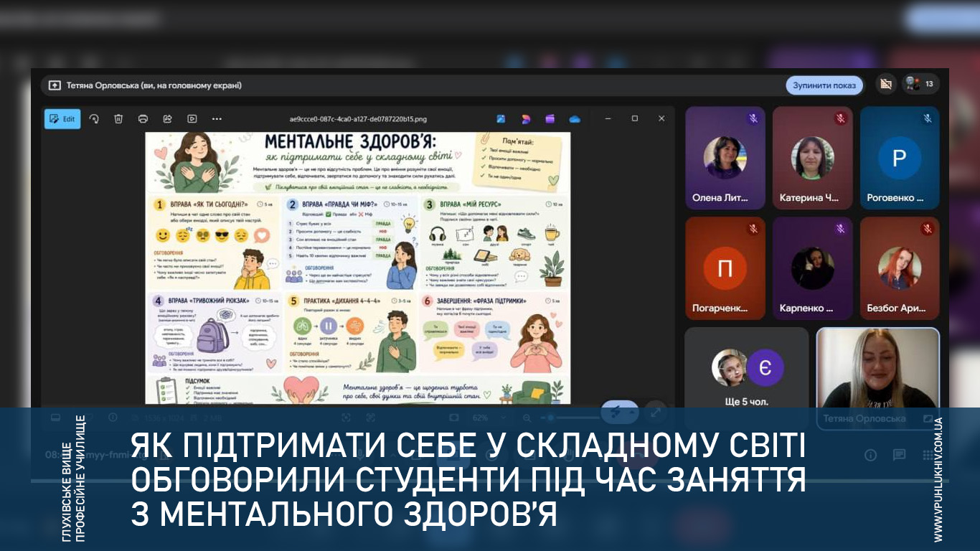Viewport: 980px width, 551px height.
Task: Open the share icon in Photos toolbar
Action: pyautogui.click(x=168, y=119)
